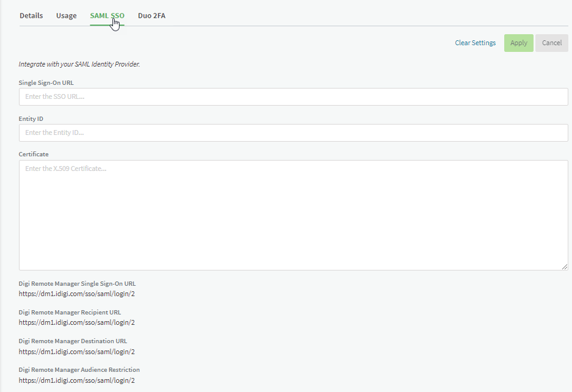Viewport: 572px width, 392px height.
Task: Click the Digi Remote Manager Single Sign-On URL value
Action: (x=76, y=294)
